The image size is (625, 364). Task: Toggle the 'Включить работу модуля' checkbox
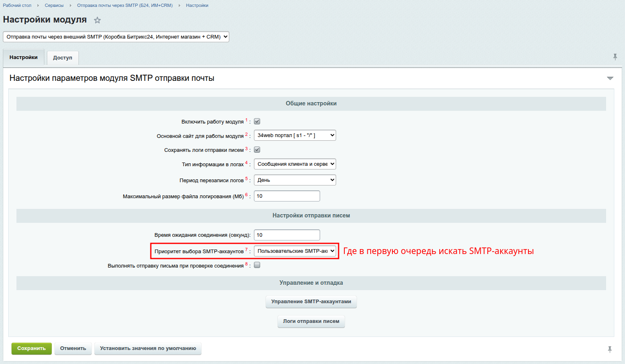point(257,121)
